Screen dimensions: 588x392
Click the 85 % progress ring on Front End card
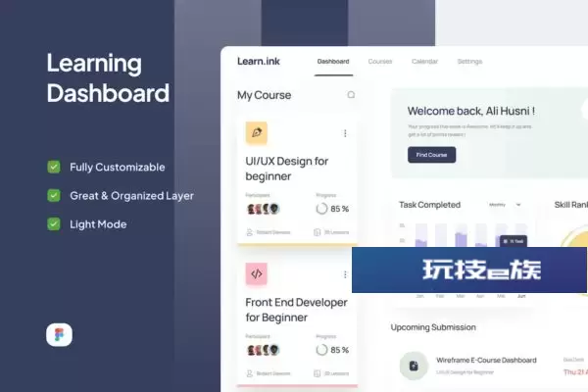point(321,350)
